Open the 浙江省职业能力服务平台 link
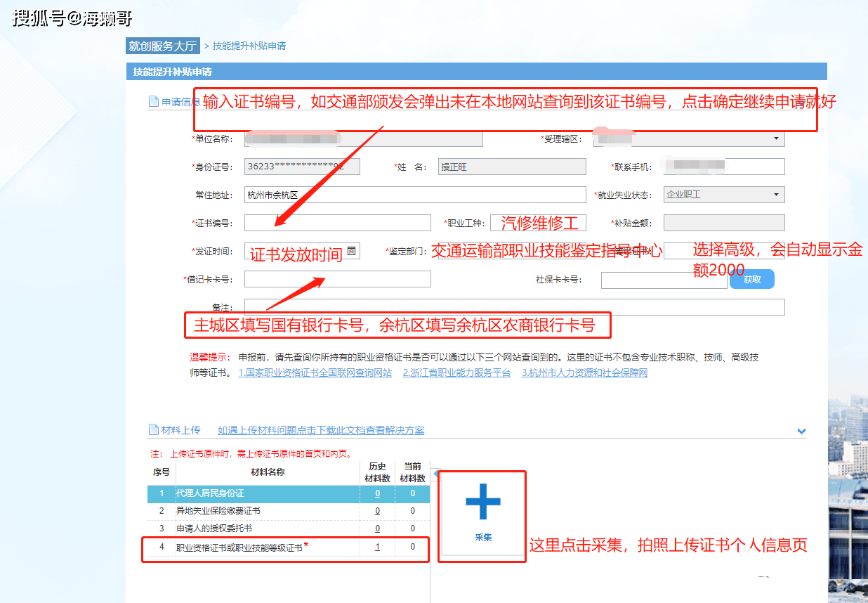The height and width of the screenshot is (603, 868). [x=456, y=373]
